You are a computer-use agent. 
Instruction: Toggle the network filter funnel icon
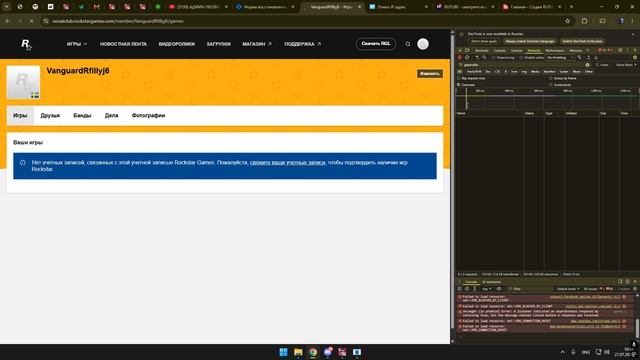coord(477,58)
